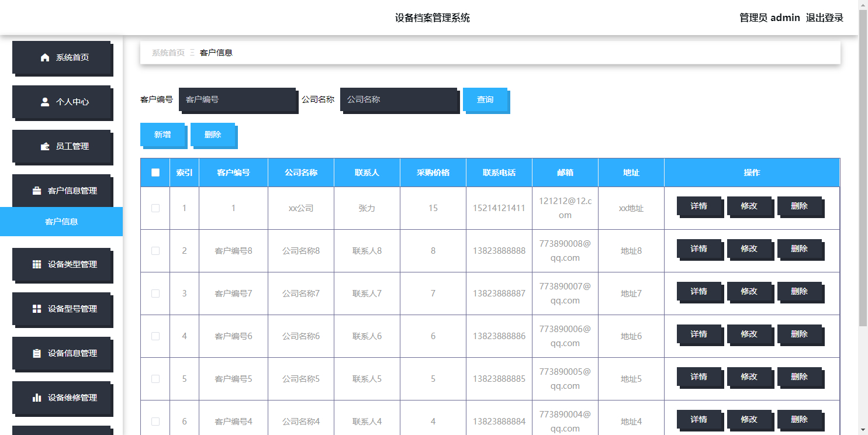This screenshot has height=435, width=868.
Task: Select the cell 联系人6
Action: [367, 336]
